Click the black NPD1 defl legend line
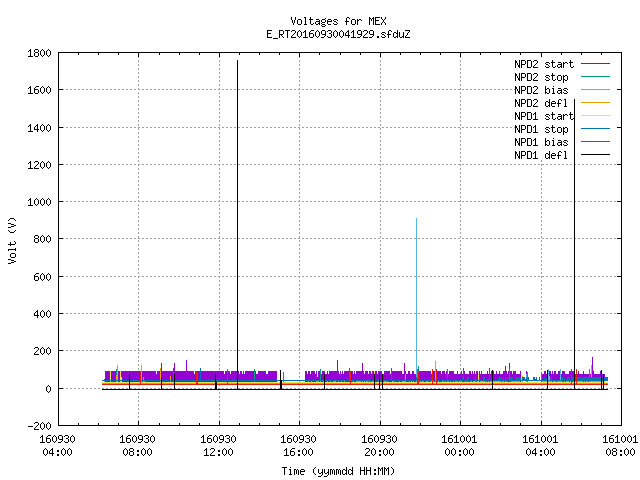 pyautogui.click(x=595, y=155)
